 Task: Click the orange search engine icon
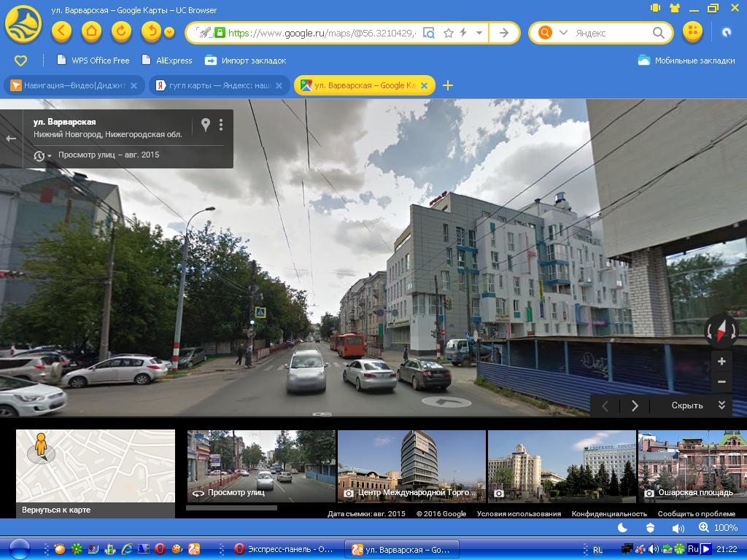545,32
